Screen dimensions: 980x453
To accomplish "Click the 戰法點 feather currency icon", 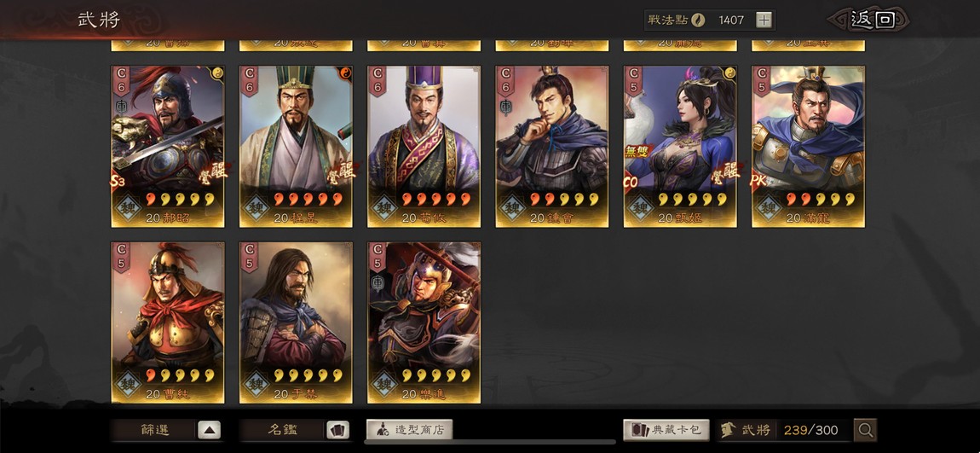I will pos(698,20).
